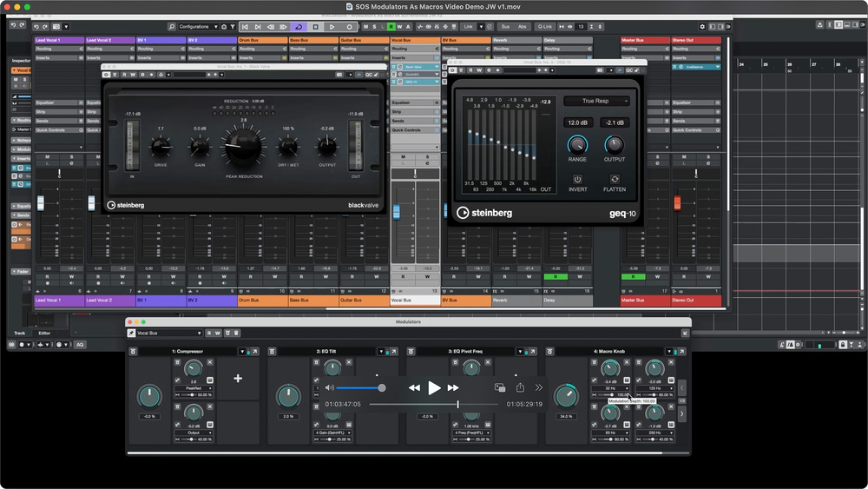Show more playback options with the double chevron
Screen dimensions: 868x489
[x=539, y=387]
